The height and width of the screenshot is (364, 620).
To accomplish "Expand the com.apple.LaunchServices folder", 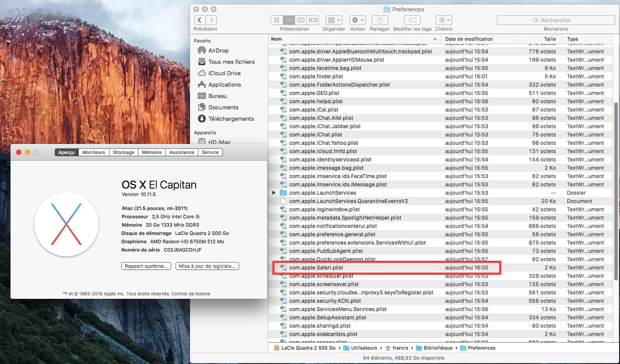I will coord(274,193).
